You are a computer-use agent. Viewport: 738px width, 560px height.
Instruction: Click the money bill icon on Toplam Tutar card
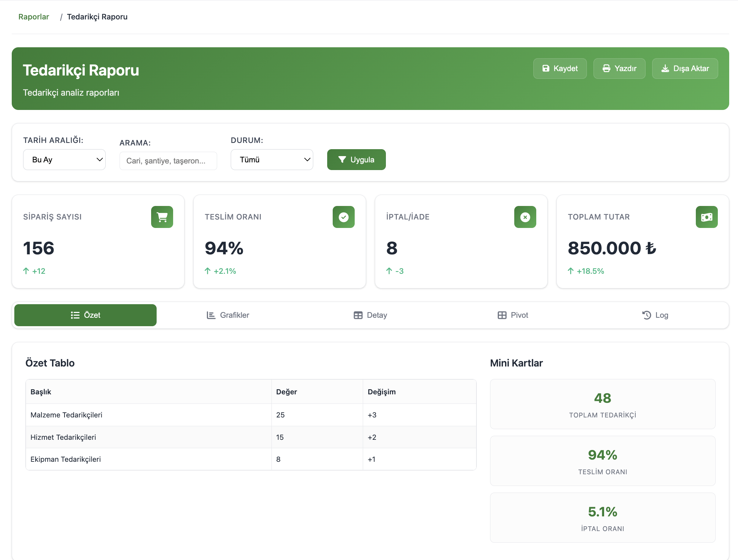(706, 217)
